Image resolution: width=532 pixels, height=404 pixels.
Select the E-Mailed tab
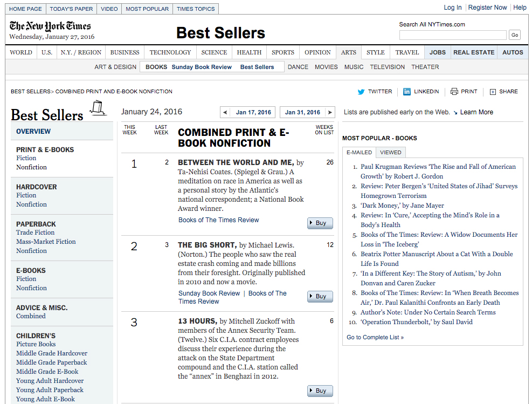pyautogui.click(x=359, y=153)
